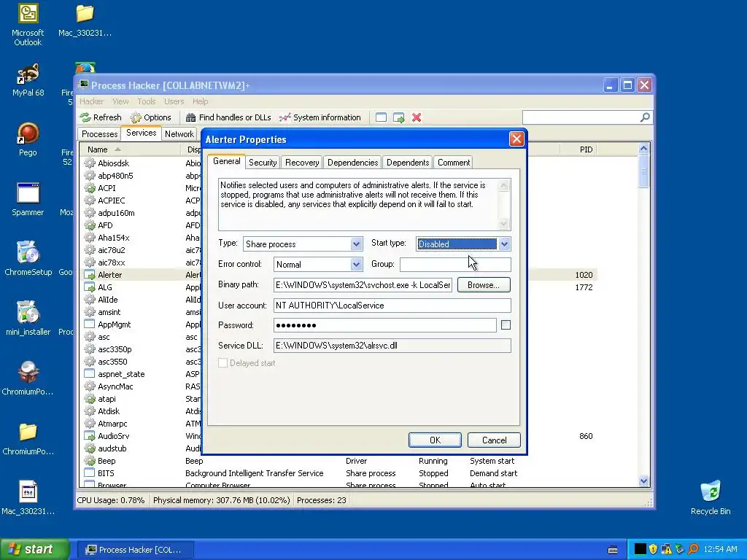
Task: Click the Password field
Action: [x=385, y=325]
